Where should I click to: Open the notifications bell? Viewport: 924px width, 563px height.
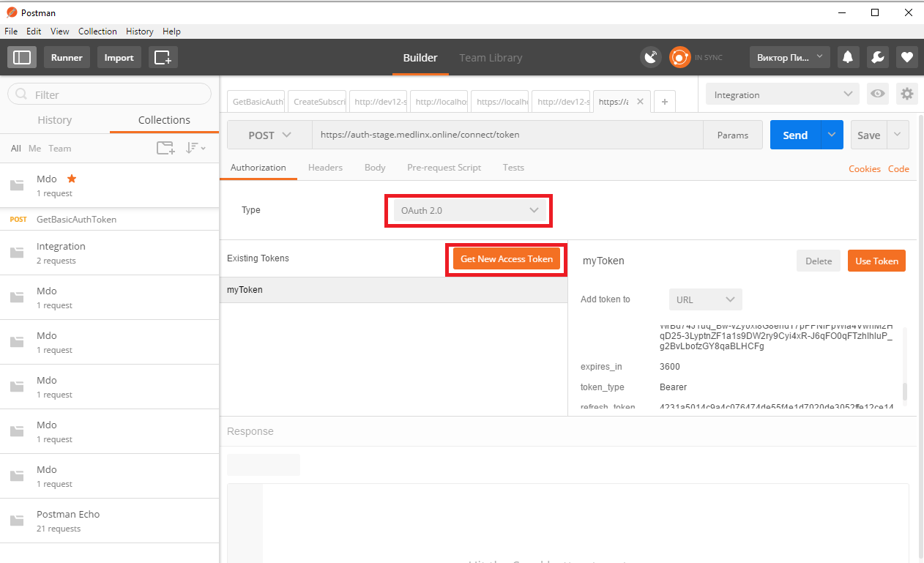pos(848,57)
